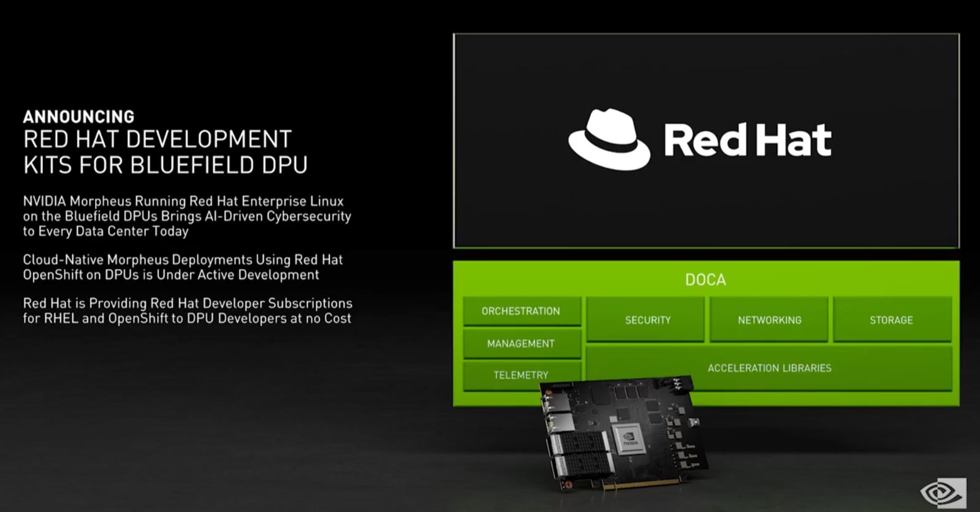Image resolution: width=980 pixels, height=512 pixels.
Task: Choose the STORAGE block in DOCA
Action: coord(892,319)
